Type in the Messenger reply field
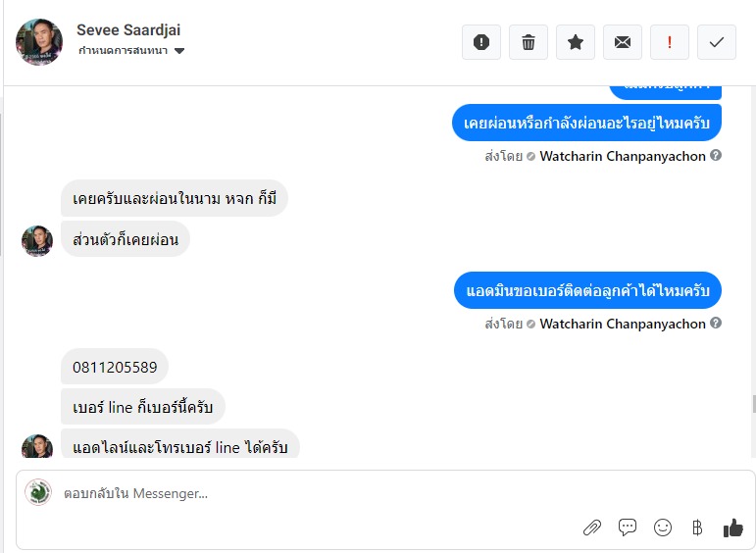Screen dimensions: 756x553 point(294,493)
